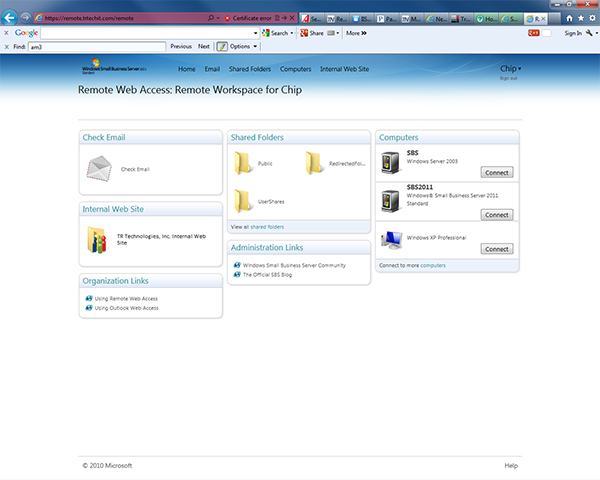The height and width of the screenshot is (480, 600).
Task: Click the SBS2011 server icon
Action: pos(392,202)
